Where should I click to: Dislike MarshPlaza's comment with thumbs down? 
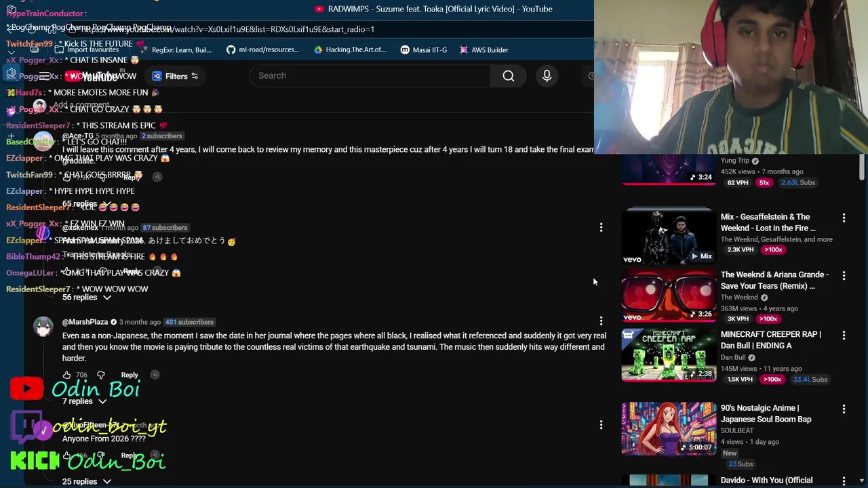(101, 375)
